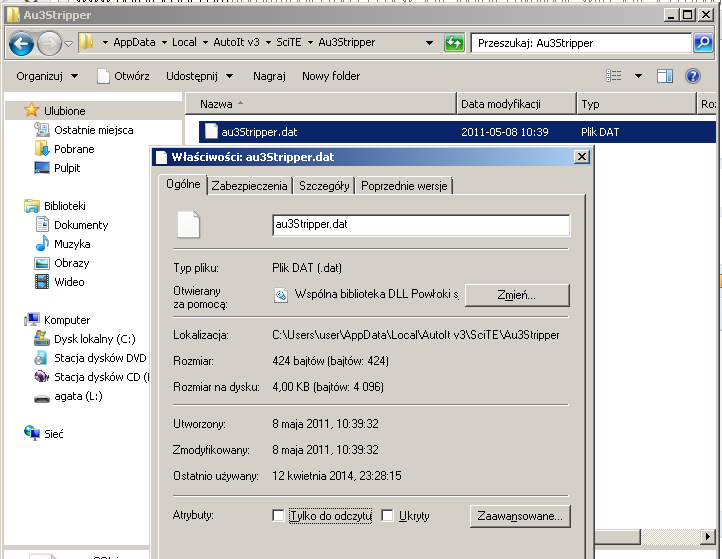The width and height of the screenshot is (722, 559).
Task: Expand the arrow before AppData breadcrumb
Action: [105, 43]
